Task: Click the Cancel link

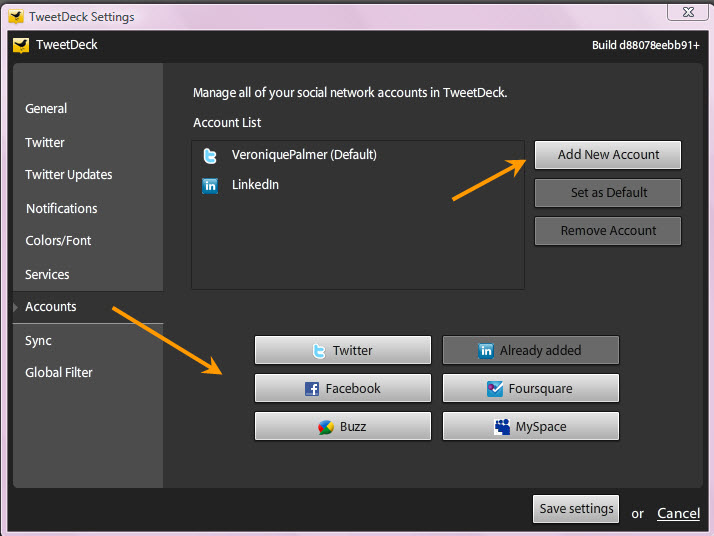Action: tap(678, 513)
